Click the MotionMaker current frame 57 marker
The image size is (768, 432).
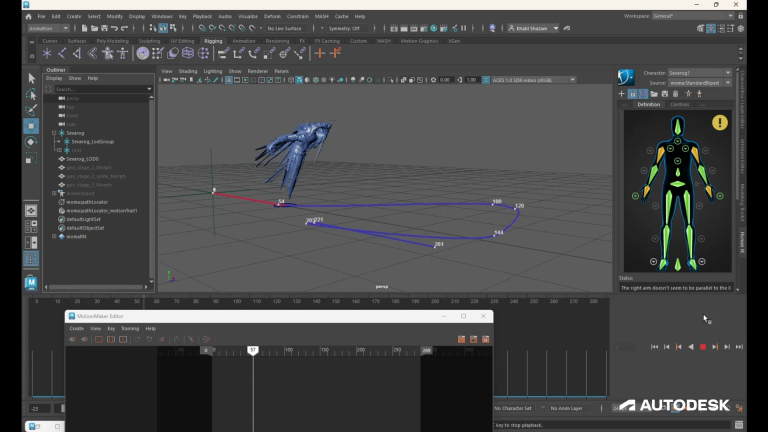pyautogui.click(x=253, y=350)
